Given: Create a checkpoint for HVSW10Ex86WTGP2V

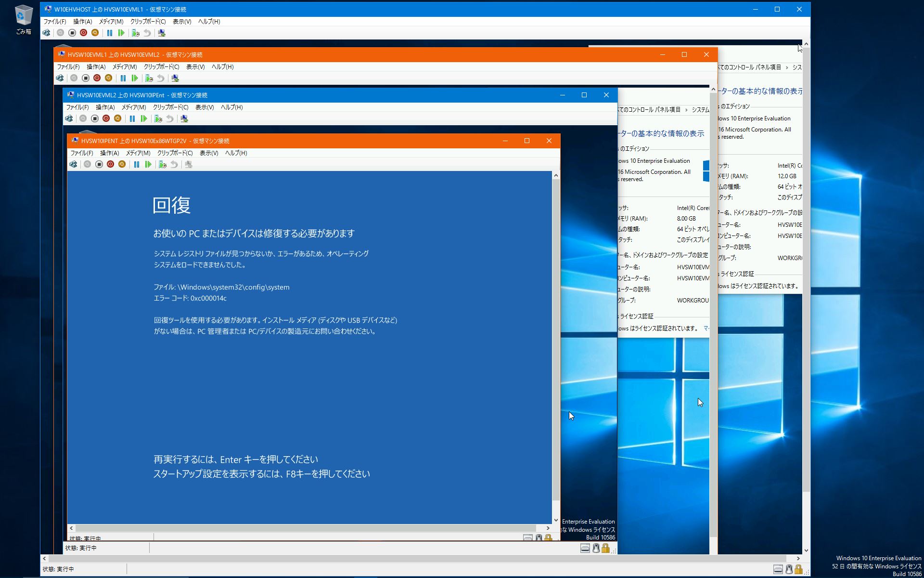Looking at the screenshot, I should coord(163,164).
